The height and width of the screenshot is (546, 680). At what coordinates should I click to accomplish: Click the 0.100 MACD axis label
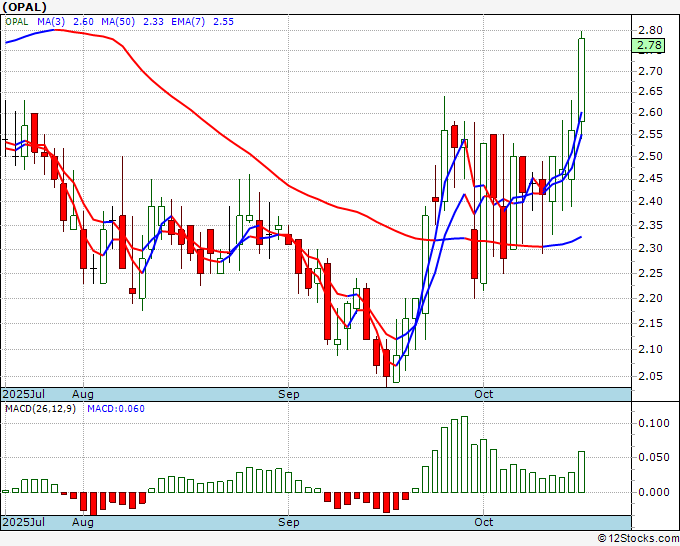click(654, 423)
